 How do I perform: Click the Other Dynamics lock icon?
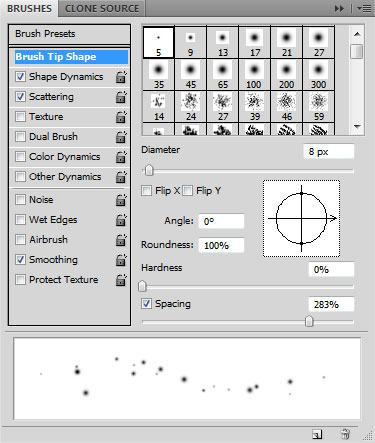(x=121, y=177)
